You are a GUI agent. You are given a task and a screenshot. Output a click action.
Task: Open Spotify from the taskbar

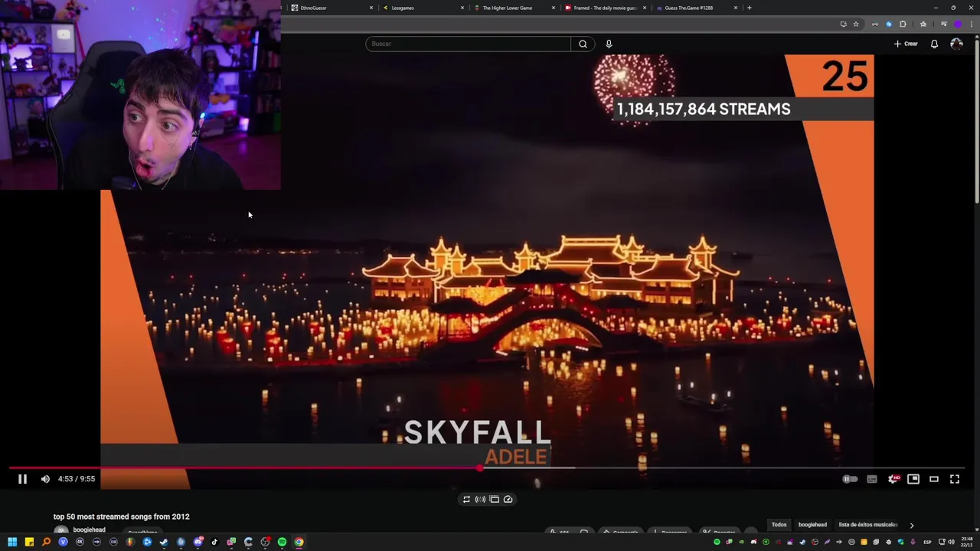click(283, 542)
